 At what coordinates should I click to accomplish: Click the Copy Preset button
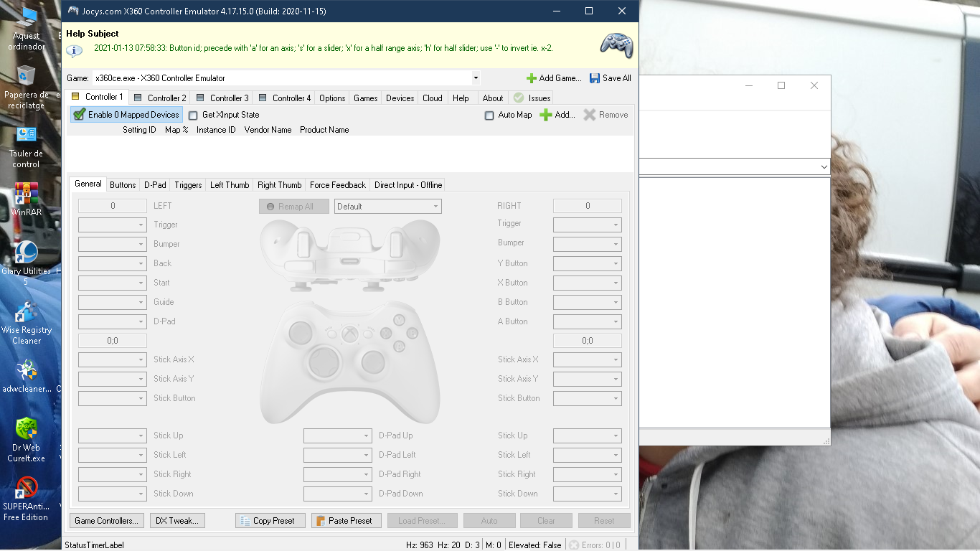(x=270, y=521)
